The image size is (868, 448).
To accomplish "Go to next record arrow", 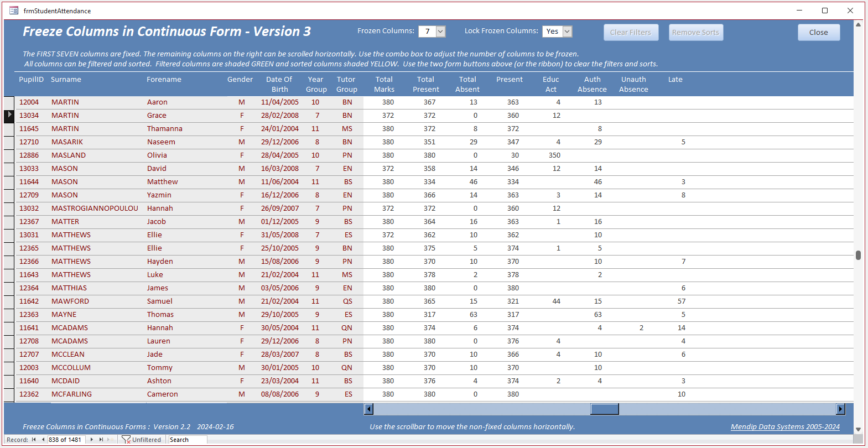I will pos(92,440).
